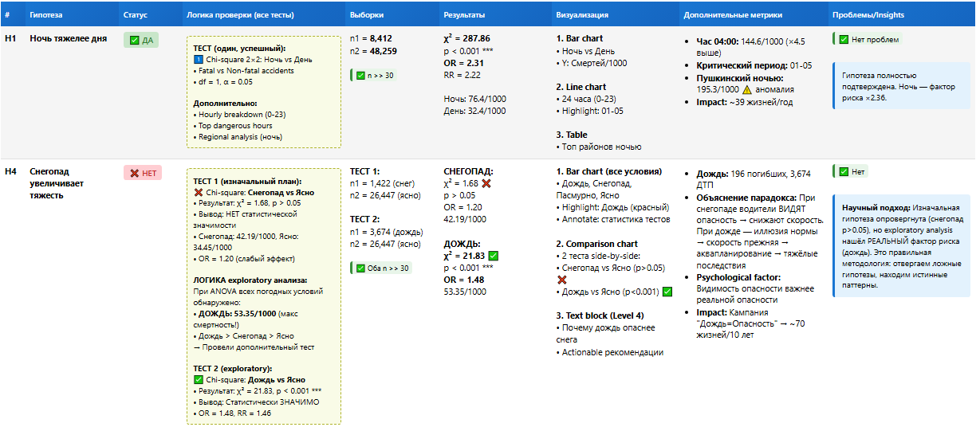Click the check icon in the 'Нет проблем' badge

[x=843, y=38]
